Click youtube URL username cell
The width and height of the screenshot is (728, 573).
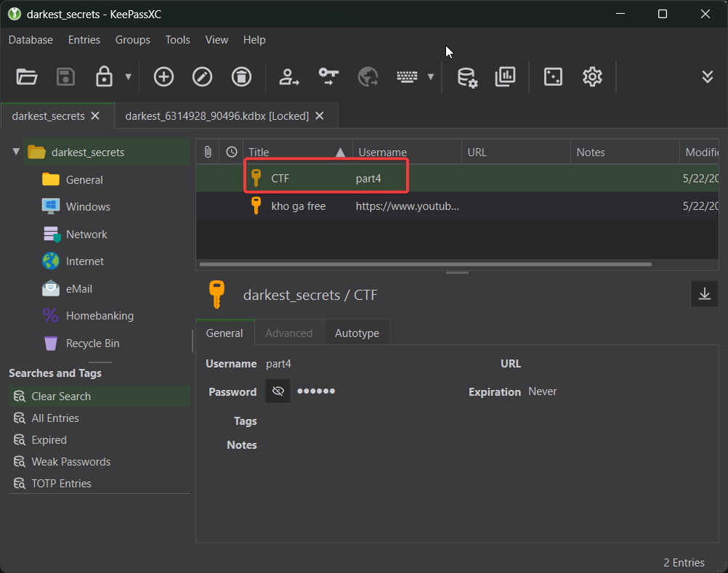[407, 206]
